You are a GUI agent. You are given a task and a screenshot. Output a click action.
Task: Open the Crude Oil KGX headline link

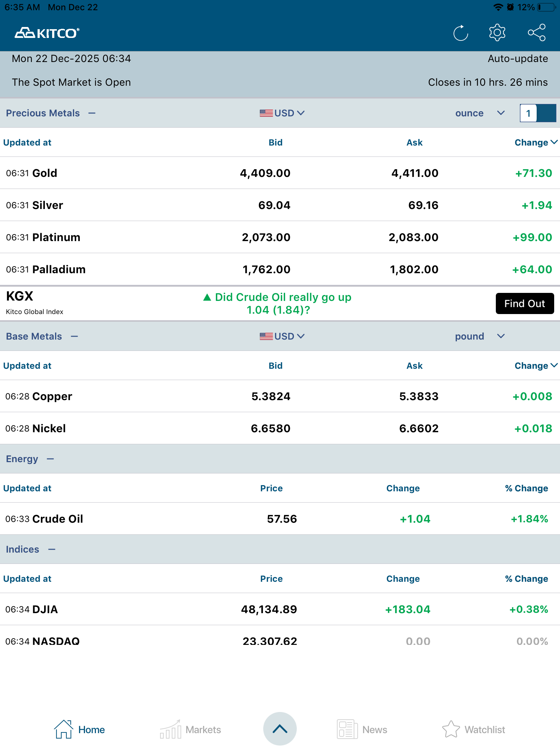coord(278,303)
